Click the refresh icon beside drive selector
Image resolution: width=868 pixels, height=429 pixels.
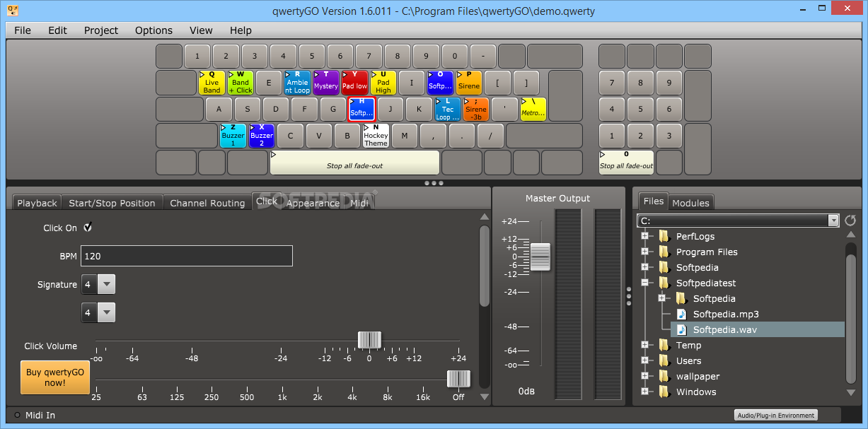(x=851, y=221)
